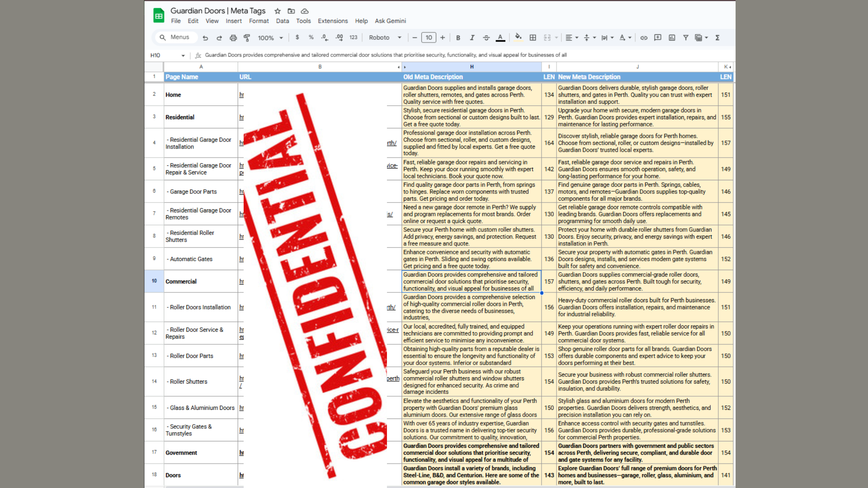Click the borders icon
Image resolution: width=868 pixels, height=488 pixels.
pos(533,38)
